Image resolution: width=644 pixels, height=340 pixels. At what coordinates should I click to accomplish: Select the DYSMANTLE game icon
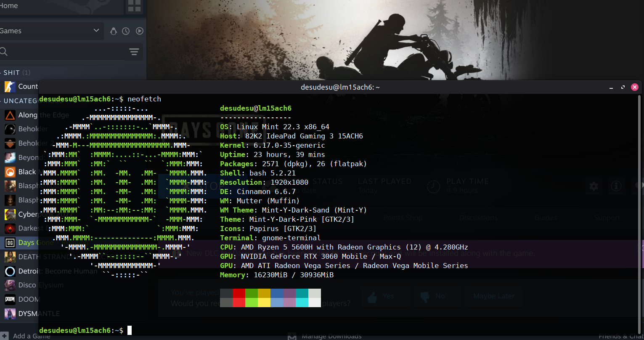pyautogui.click(x=10, y=314)
